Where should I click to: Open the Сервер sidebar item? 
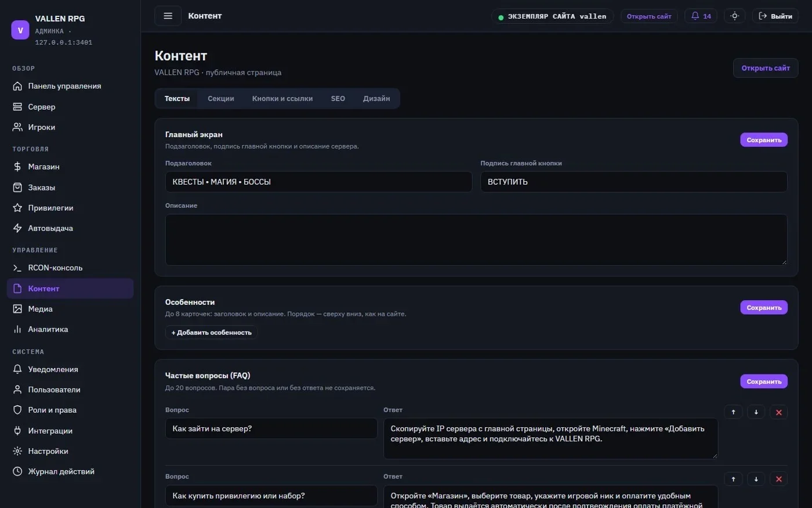tap(70, 107)
